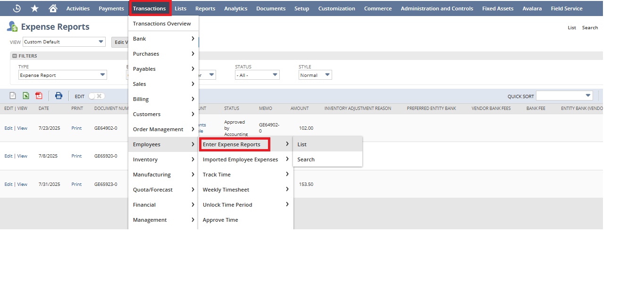Click Print link for document GE65920-0
The image size is (644, 301).
[76, 156]
